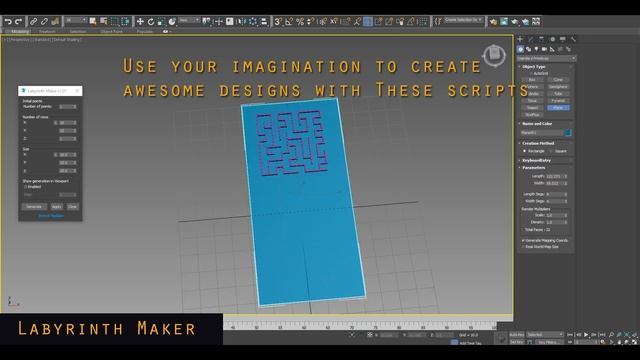Toggle the 3D Snaps icon
Screen dimensions: 640x360
(x=278, y=21)
